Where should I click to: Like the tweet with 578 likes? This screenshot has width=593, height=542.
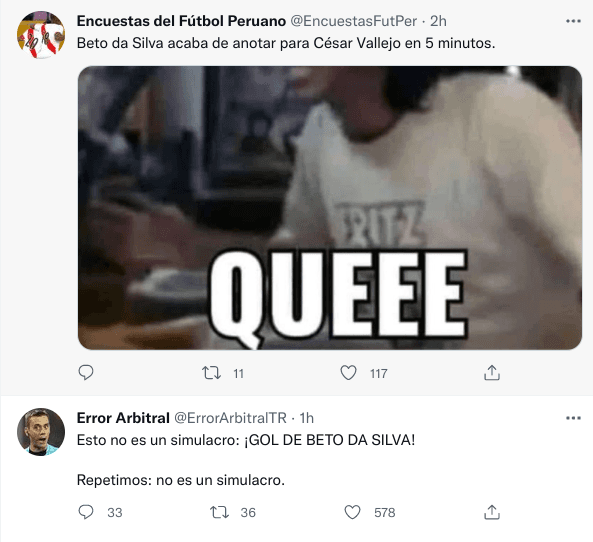352,512
